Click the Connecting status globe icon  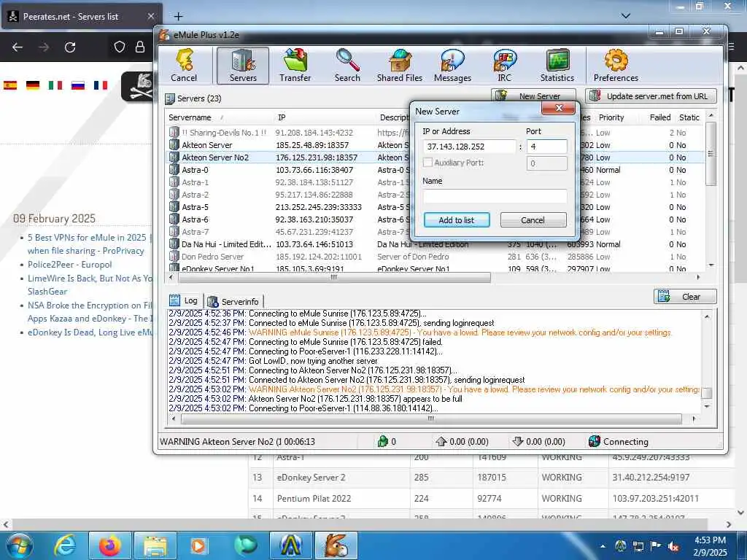594,441
